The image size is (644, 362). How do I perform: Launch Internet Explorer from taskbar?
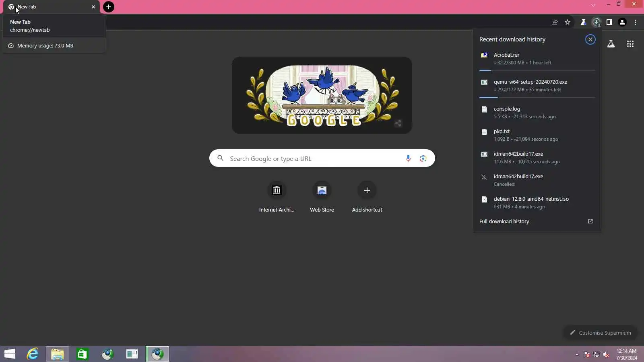click(33, 354)
